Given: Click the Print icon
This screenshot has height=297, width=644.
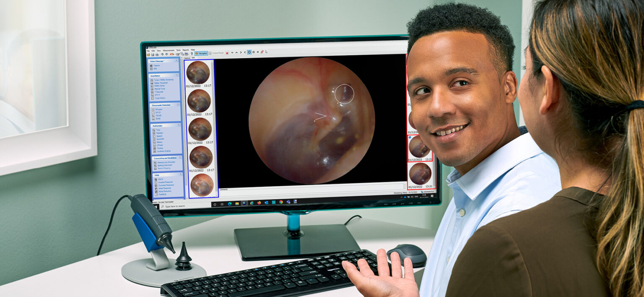Looking at the screenshot, I should click(x=156, y=53).
